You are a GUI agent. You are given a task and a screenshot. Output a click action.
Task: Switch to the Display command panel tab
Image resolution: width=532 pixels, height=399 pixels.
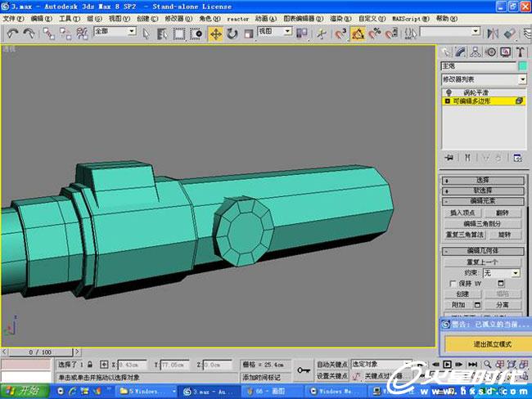(506, 52)
